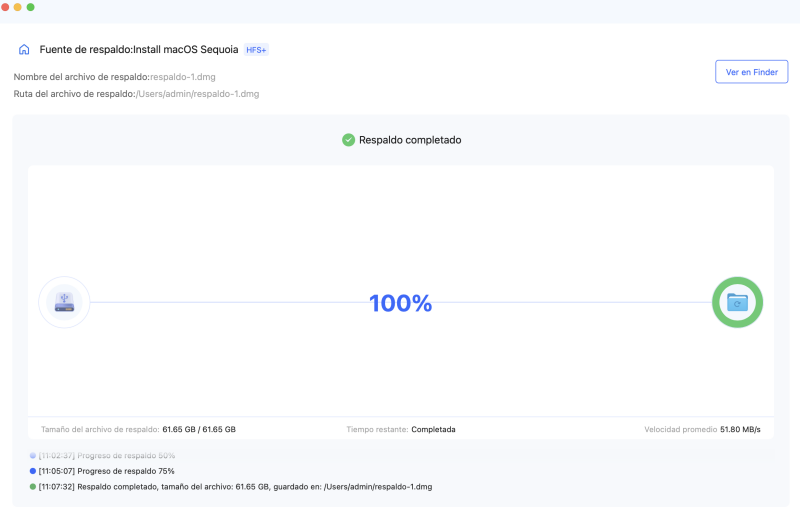
Task: Click the green checkmark next to Respaldo completado
Action: pyautogui.click(x=348, y=140)
